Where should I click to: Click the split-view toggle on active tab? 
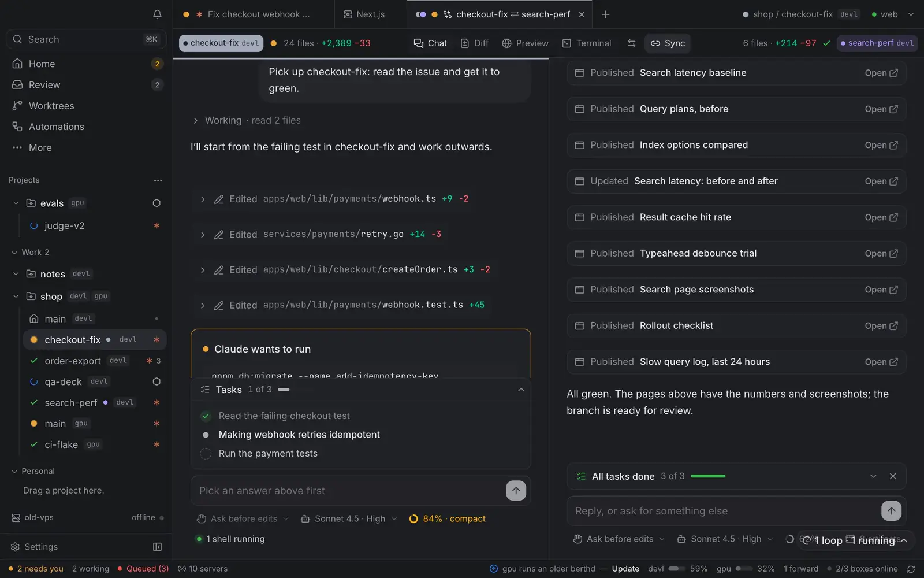tap(421, 14)
